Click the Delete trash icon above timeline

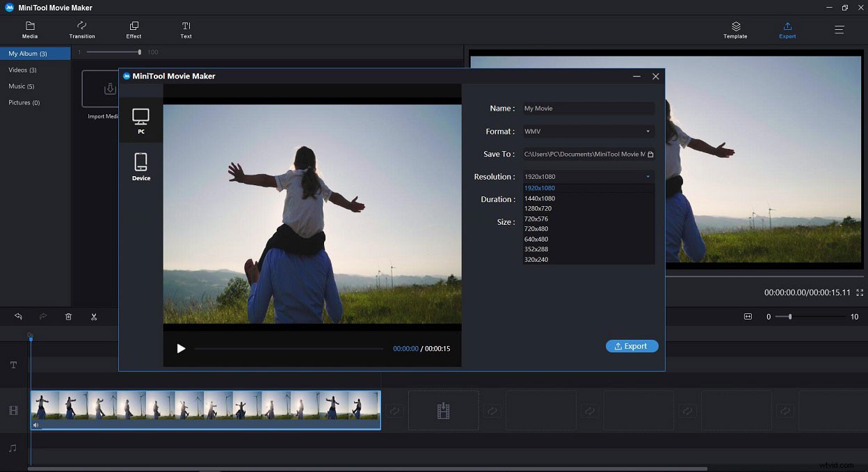pos(68,316)
